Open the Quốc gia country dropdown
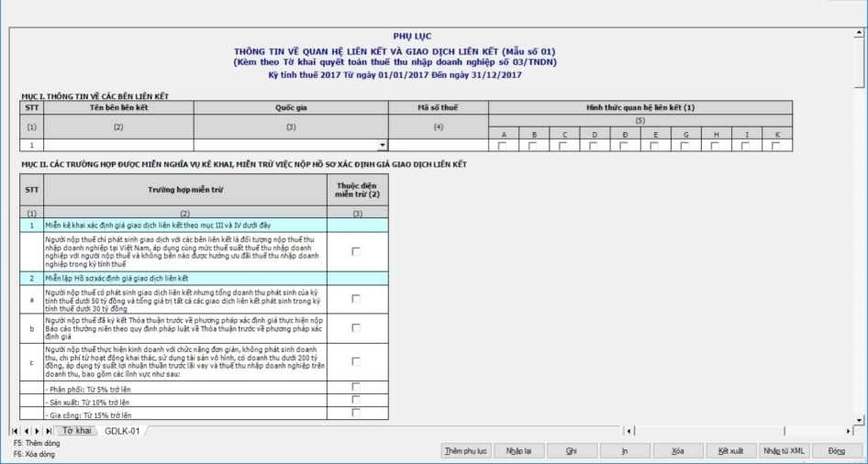 click(383, 145)
